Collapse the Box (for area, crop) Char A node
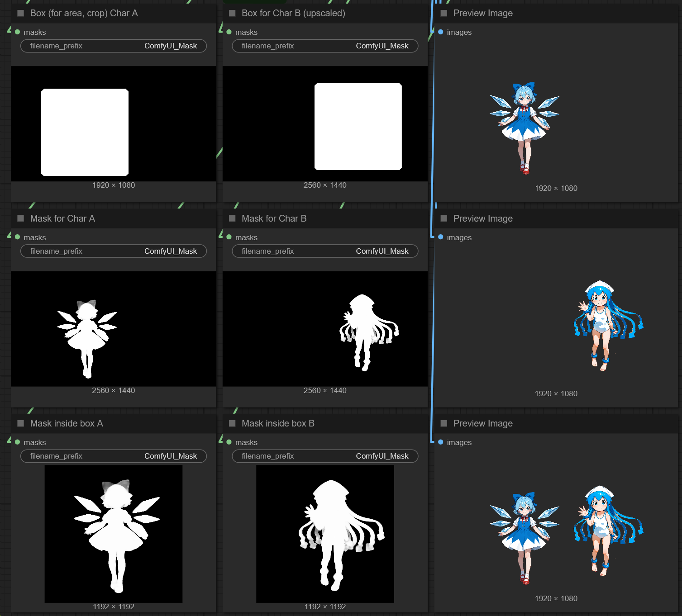This screenshot has width=682, height=616. (x=20, y=13)
